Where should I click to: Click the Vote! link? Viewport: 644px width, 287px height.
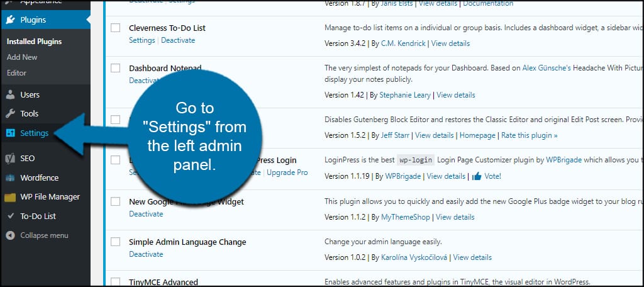[x=492, y=176]
